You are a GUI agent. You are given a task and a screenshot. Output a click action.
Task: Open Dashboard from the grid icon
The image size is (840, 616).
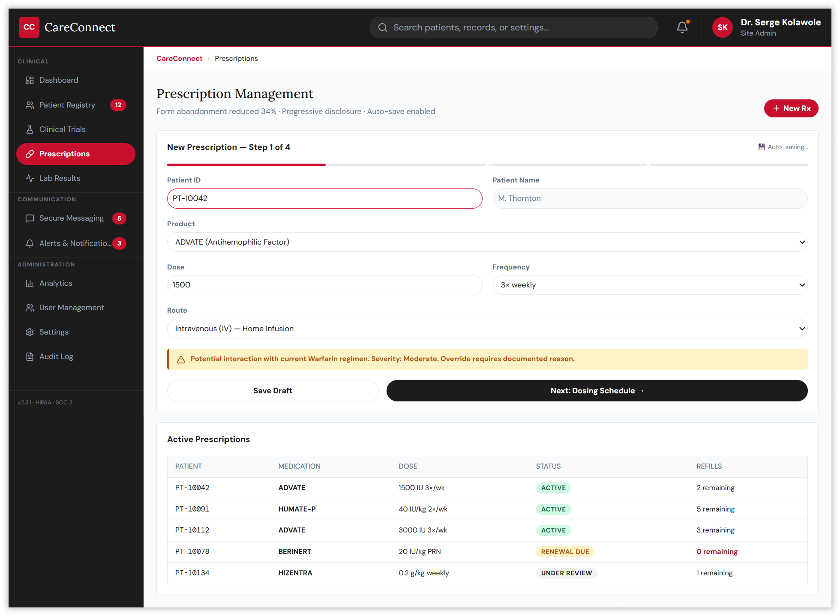(x=30, y=80)
